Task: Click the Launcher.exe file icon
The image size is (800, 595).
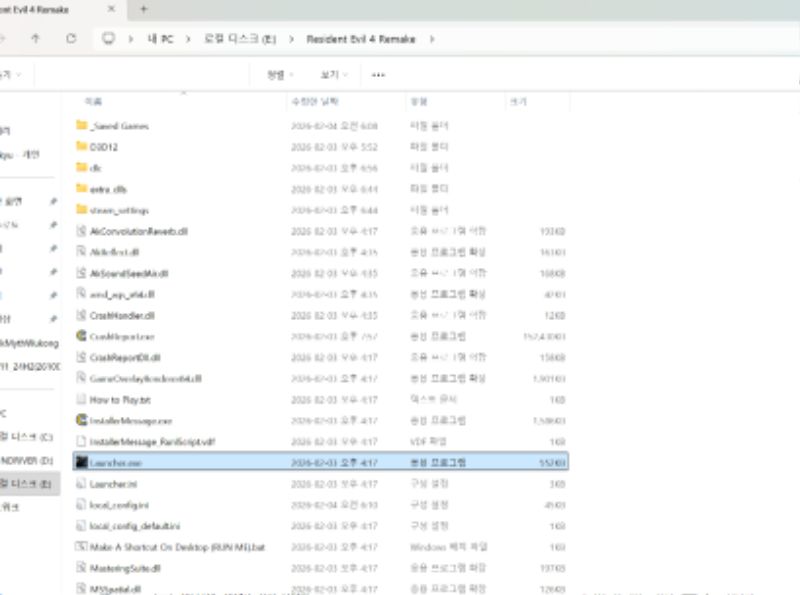Action: 82,462
